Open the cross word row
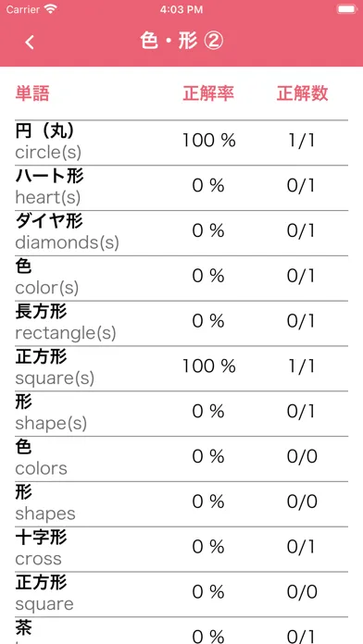The image size is (363, 644). click(x=181, y=549)
